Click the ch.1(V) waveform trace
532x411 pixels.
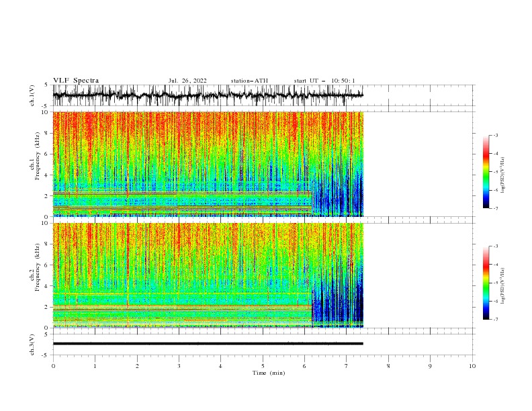(208, 95)
